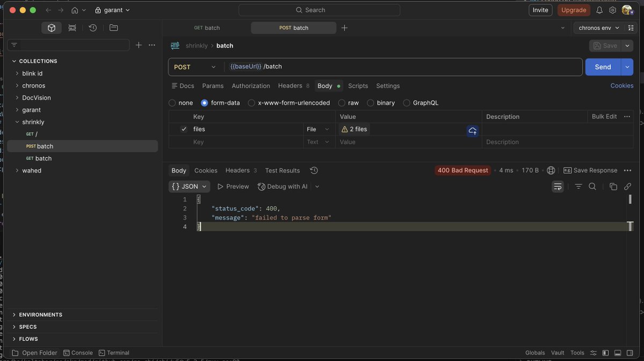Expand the chronos collection
Image resolution: width=644 pixels, height=361 pixels.
click(17, 86)
